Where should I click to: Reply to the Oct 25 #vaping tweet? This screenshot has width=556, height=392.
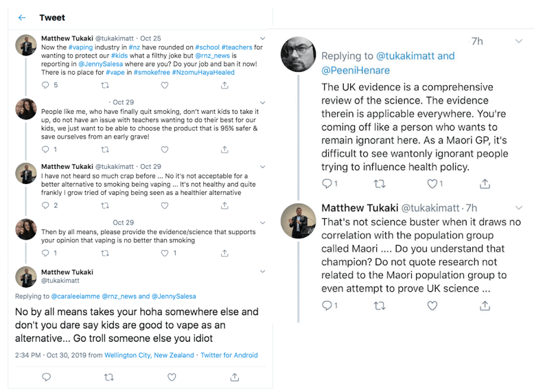coord(45,85)
